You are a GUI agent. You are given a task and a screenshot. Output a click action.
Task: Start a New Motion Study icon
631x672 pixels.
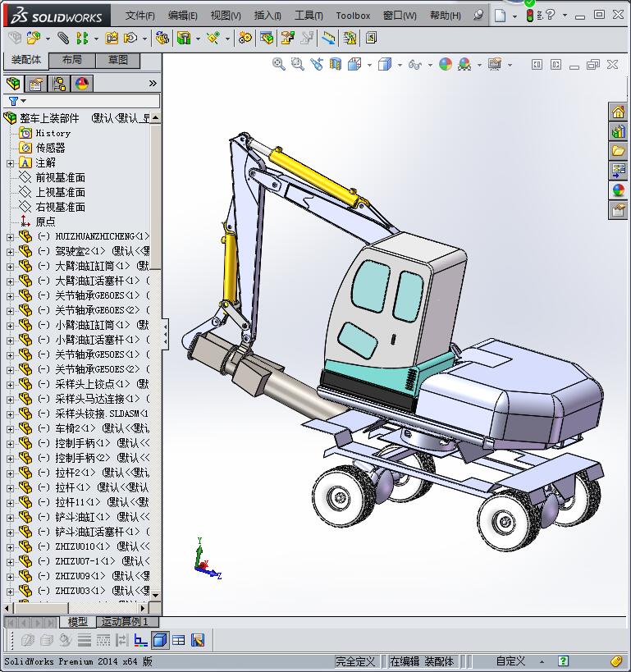(x=245, y=38)
